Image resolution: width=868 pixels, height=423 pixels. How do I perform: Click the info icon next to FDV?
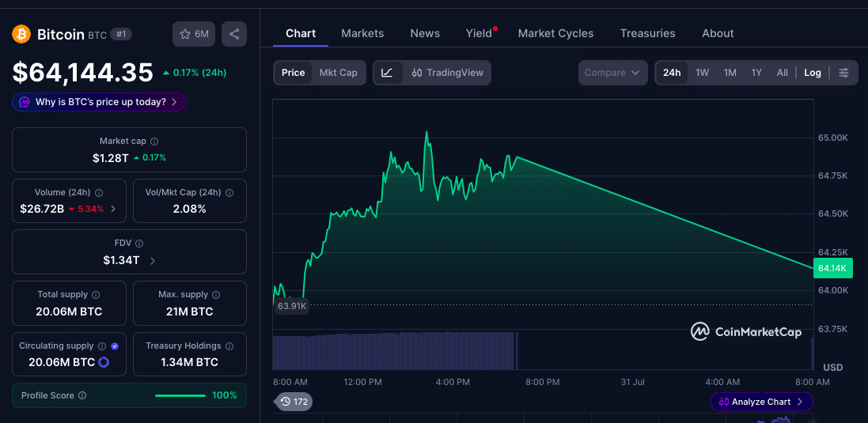click(139, 244)
